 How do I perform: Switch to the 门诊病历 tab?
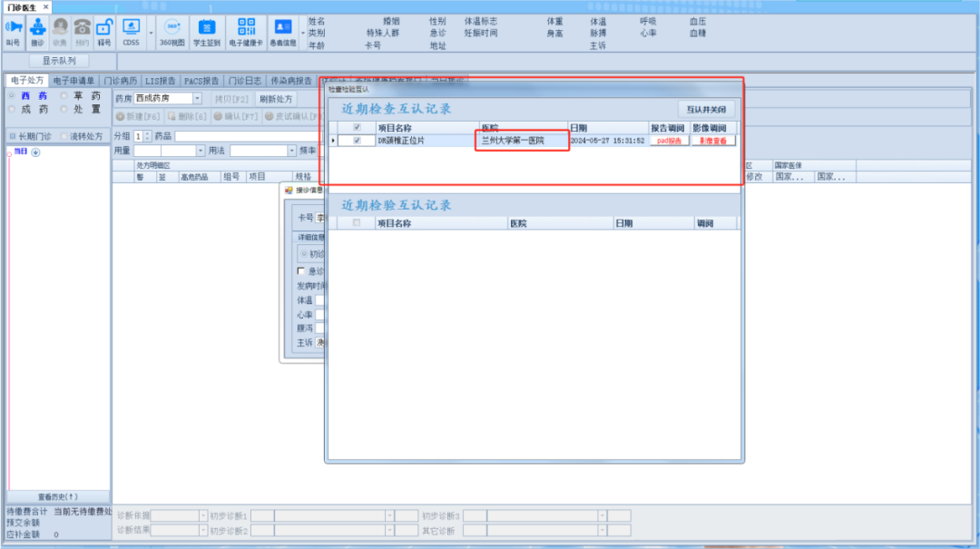(120, 81)
